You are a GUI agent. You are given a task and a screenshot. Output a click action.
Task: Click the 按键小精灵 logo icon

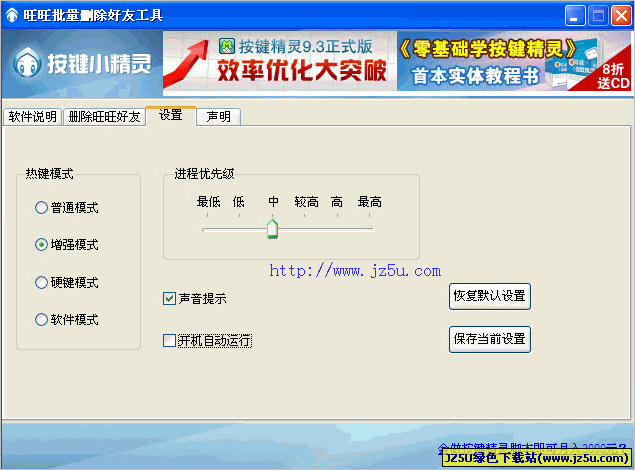(x=28, y=63)
